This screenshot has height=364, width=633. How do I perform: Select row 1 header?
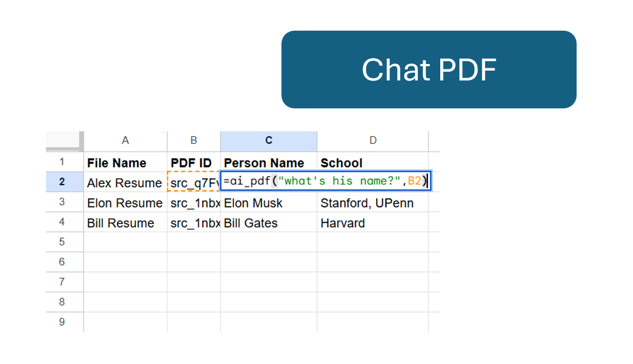click(x=62, y=162)
